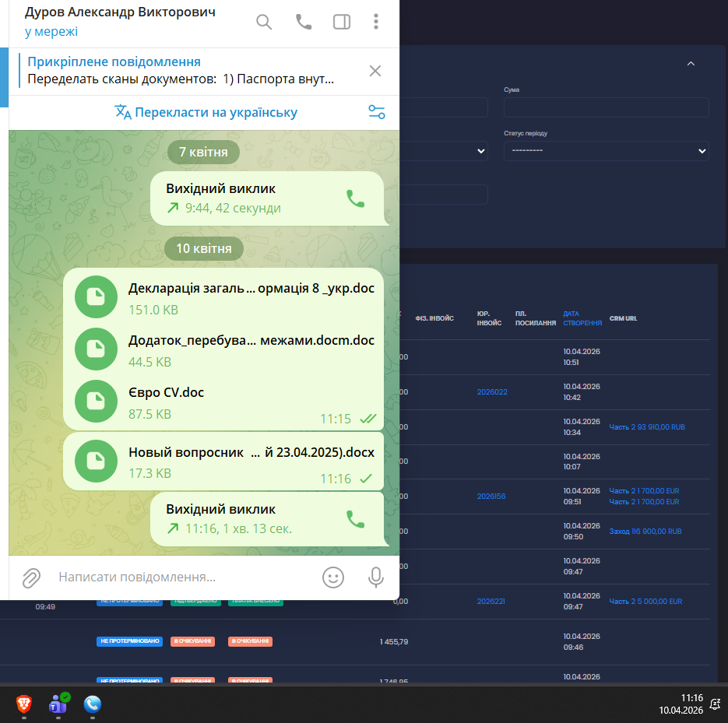728x723 pixels.
Task: Click the '7 квітня' date badge
Action: coord(203,153)
